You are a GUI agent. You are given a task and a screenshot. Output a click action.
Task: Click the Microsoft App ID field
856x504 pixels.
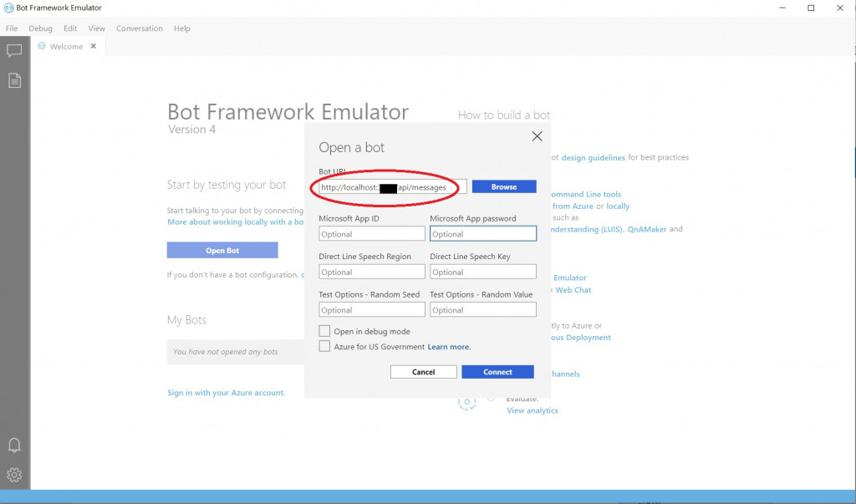point(372,234)
